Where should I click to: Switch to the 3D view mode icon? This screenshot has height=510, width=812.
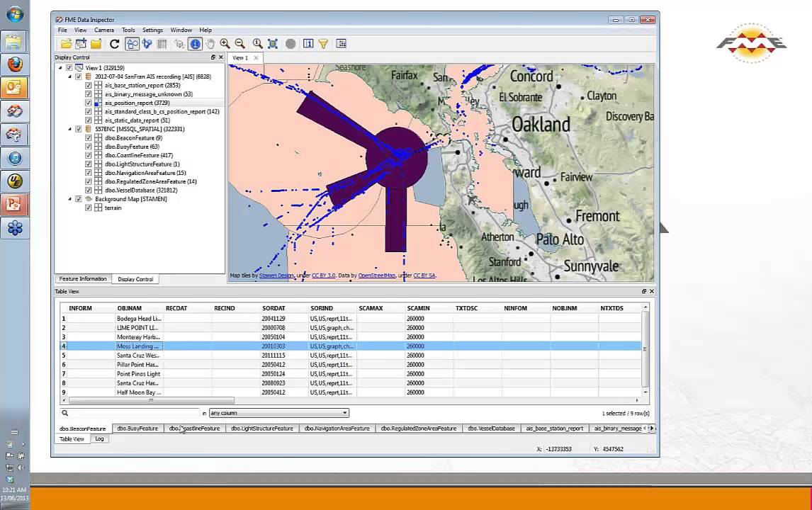tap(147, 44)
